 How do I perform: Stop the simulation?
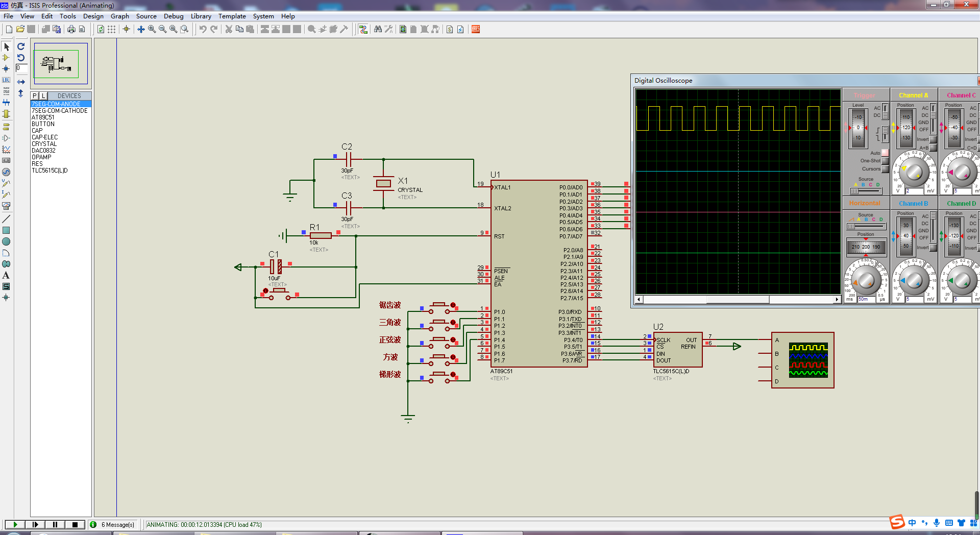75,524
